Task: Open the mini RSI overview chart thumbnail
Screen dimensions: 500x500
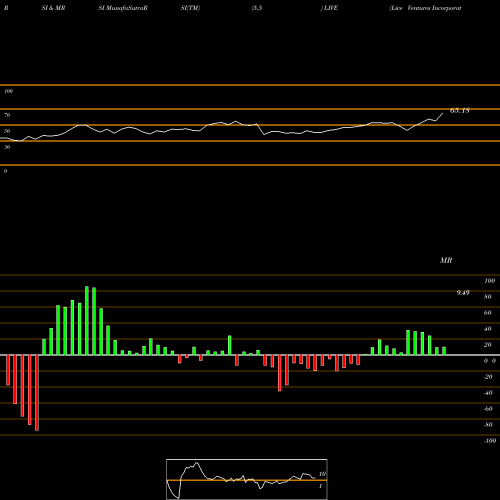Action: (247, 479)
